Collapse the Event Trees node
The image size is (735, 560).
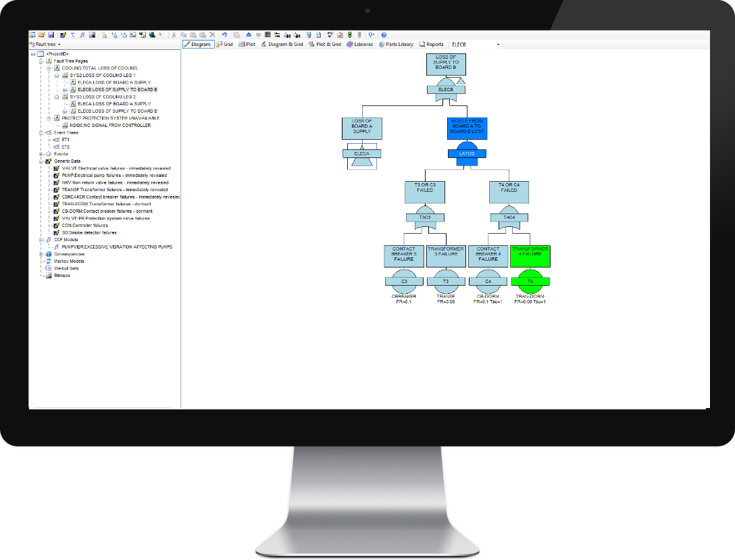coord(41,132)
